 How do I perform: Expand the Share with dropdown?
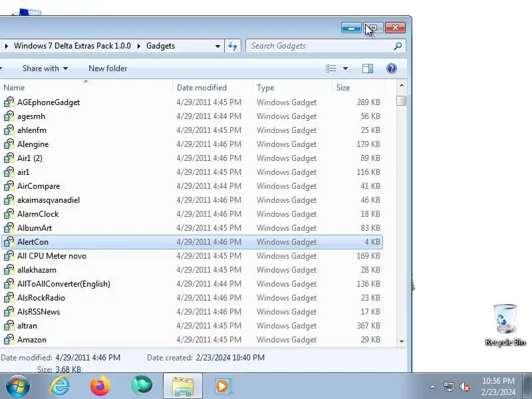pos(65,68)
